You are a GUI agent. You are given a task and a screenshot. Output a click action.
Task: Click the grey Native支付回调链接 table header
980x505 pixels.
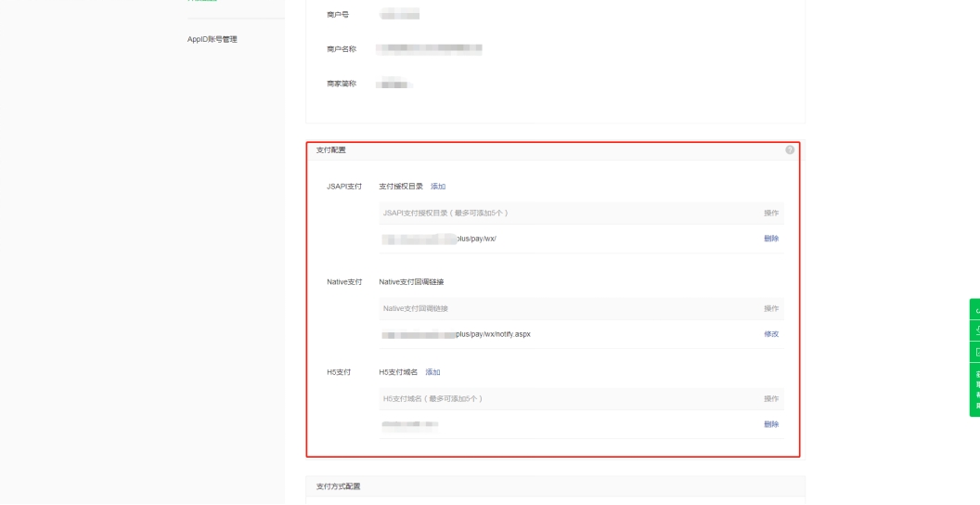click(416, 309)
